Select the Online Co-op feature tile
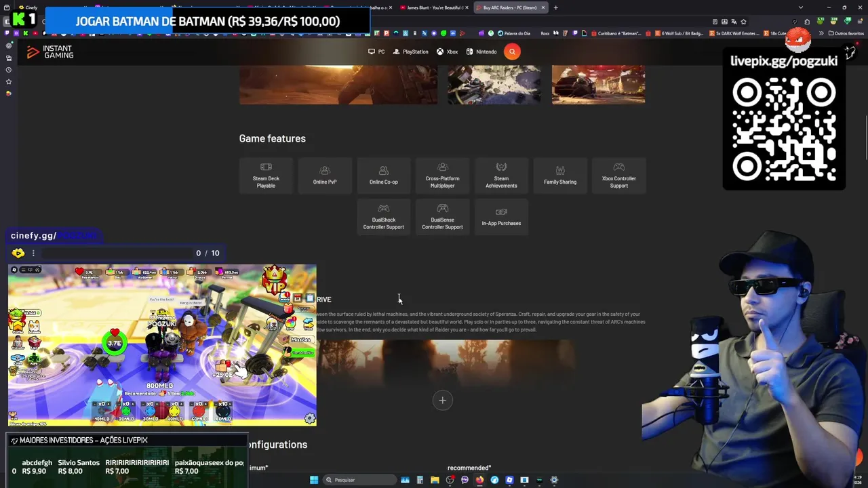 (x=384, y=176)
